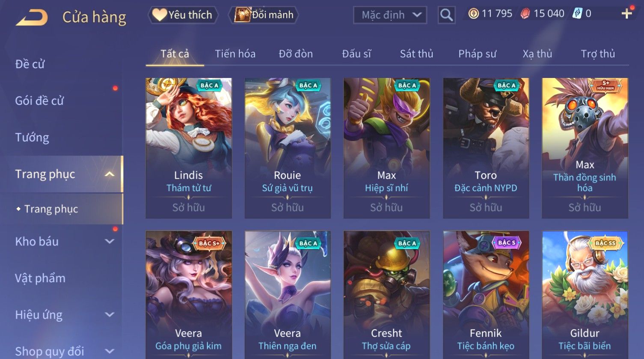Screen dimensions: 644x359
Task: Open Yêu thích favorites with heart icon
Action: 183,15
